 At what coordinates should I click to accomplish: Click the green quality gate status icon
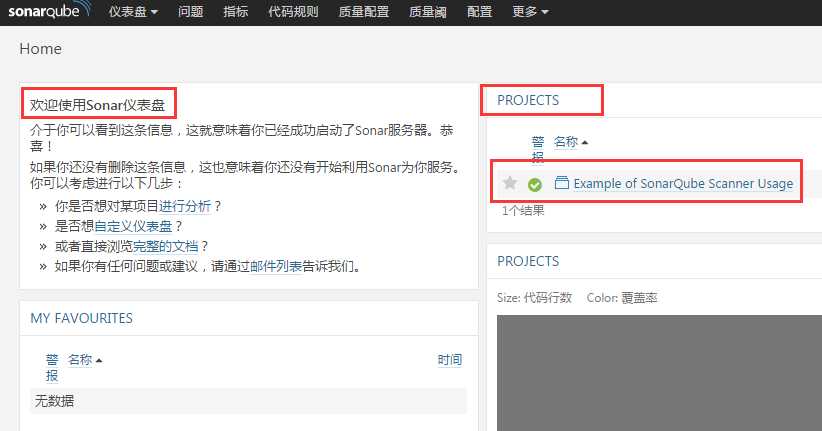(x=535, y=185)
